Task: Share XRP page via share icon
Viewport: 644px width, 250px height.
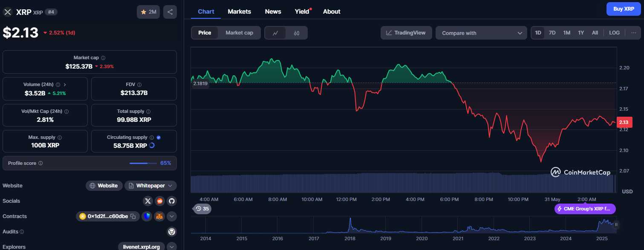Action: [170, 12]
